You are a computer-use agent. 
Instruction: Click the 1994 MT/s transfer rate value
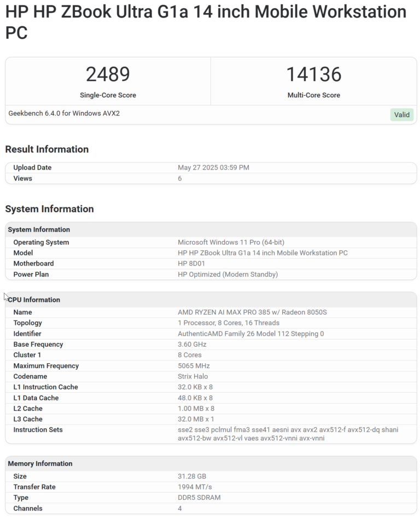pyautogui.click(x=195, y=487)
